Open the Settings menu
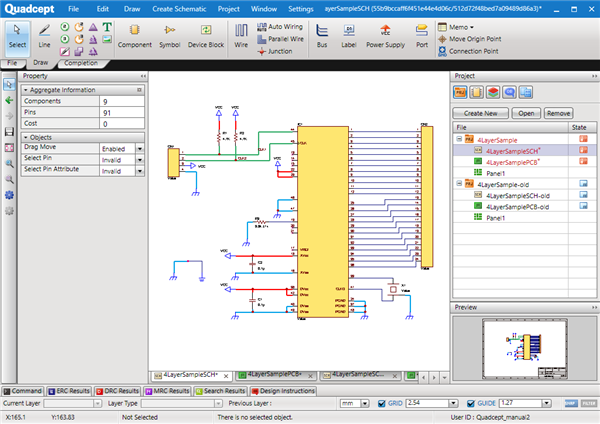This screenshot has width=600, height=424. pyautogui.click(x=301, y=9)
